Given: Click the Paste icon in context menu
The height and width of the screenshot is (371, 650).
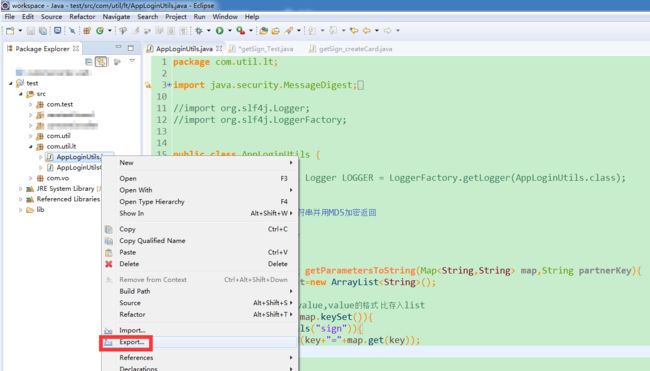Looking at the screenshot, I should [109, 252].
